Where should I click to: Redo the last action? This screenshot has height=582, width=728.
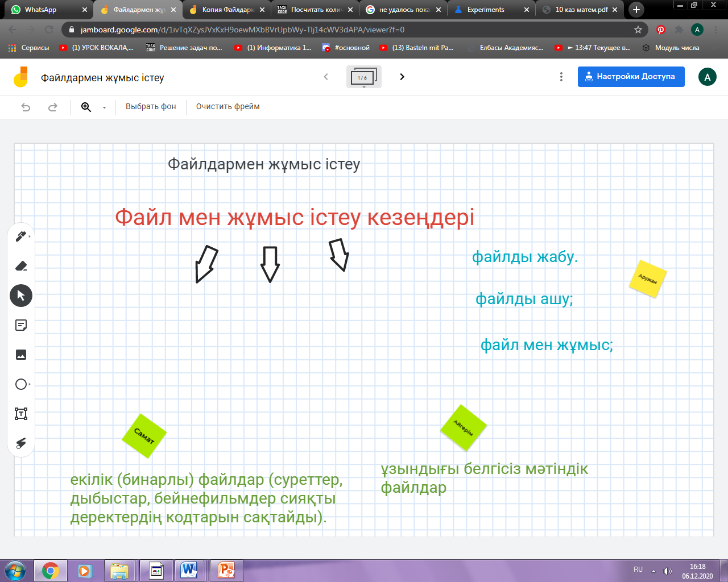[x=53, y=107]
